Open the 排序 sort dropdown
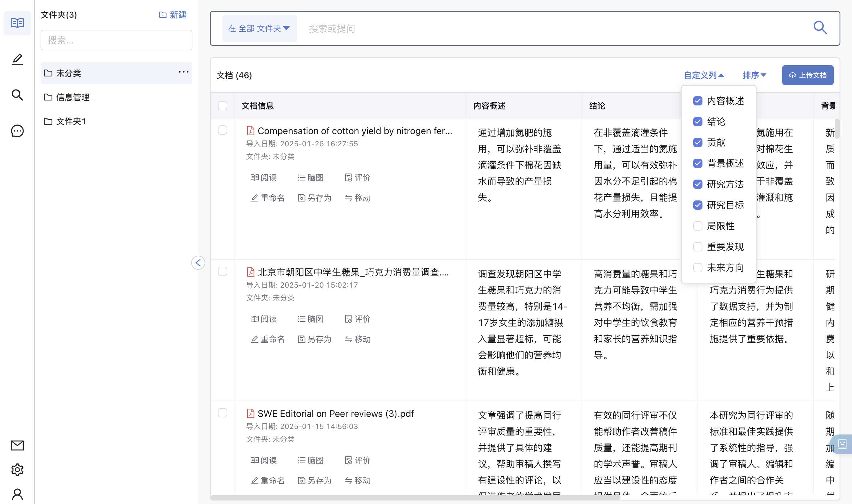Viewport: 852px width, 504px height. (x=754, y=75)
